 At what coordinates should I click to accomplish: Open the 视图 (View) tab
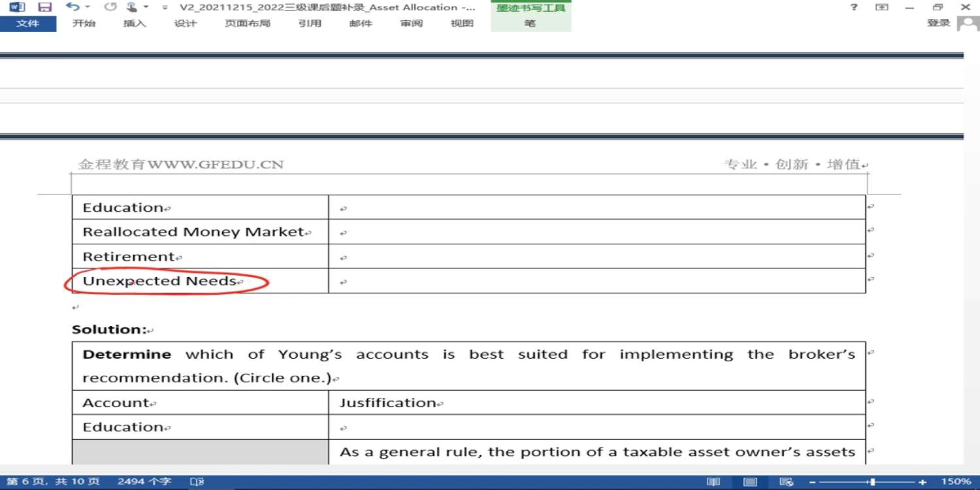click(462, 24)
